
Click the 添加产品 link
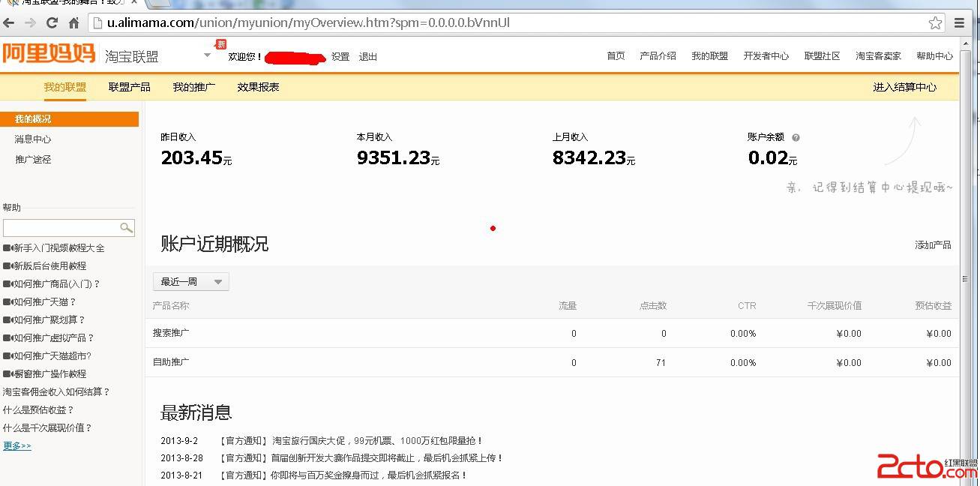(x=933, y=245)
